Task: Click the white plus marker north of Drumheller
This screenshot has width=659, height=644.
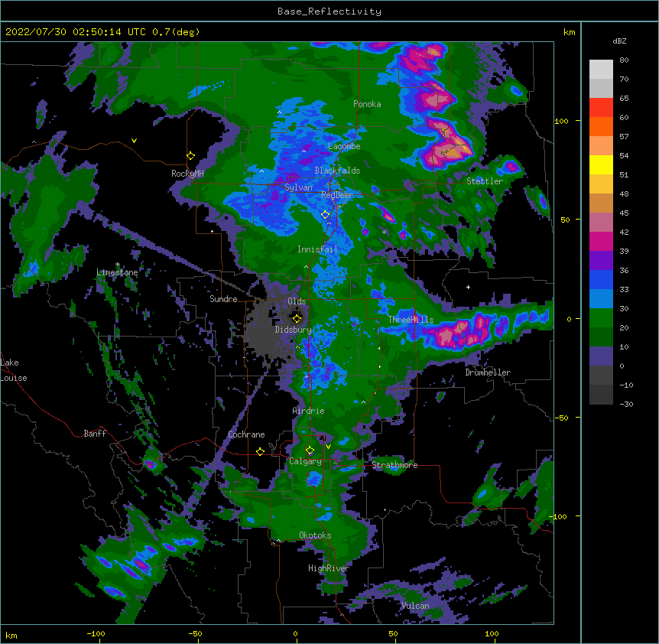Action: [x=468, y=287]
